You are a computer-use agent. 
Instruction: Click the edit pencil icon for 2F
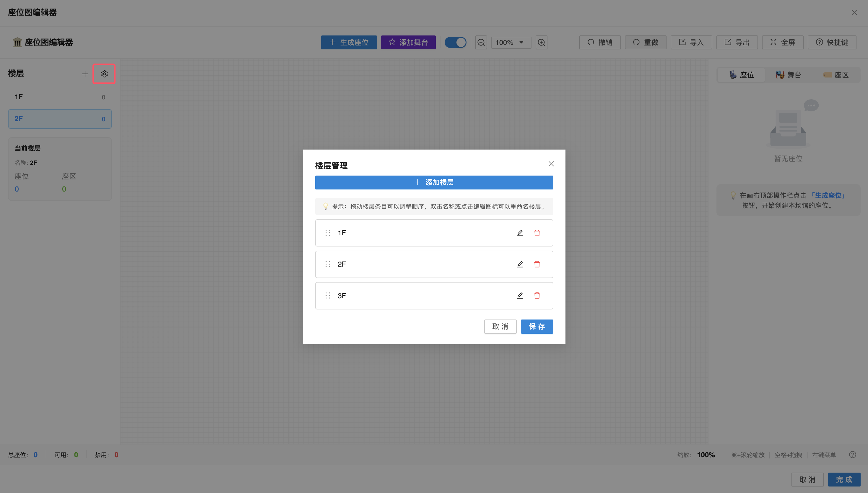pos(520,264)
